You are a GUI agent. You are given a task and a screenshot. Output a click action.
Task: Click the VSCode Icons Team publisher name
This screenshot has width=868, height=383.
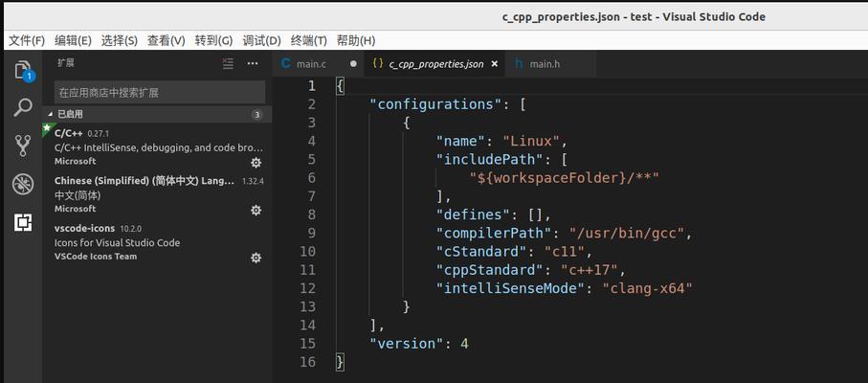tap(95, 257)
